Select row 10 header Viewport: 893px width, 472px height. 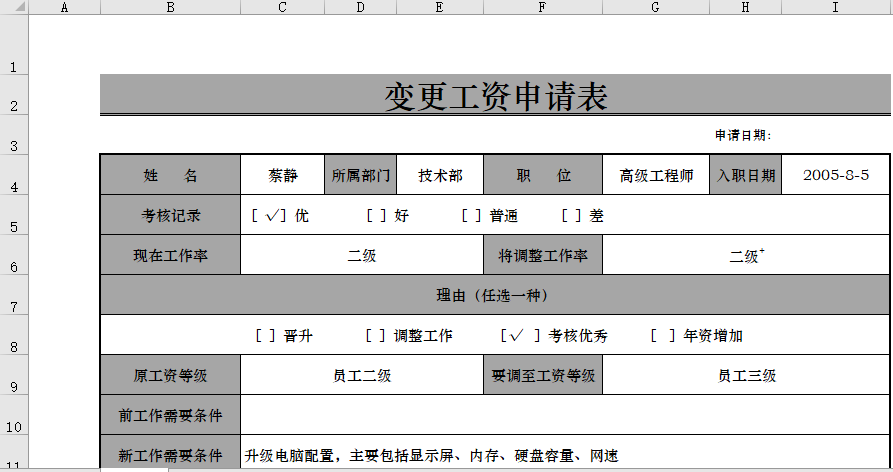pos(14,426)
